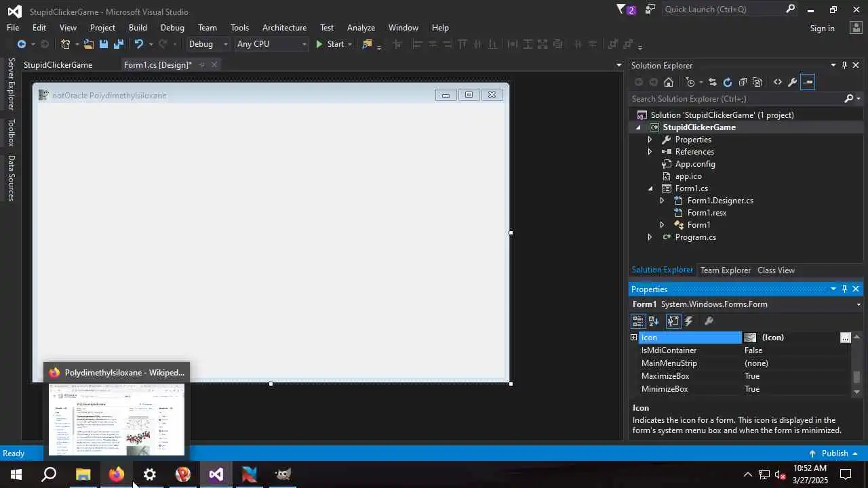Screen dimensions: 868x488
Task: Expand the Properties node in Solution Explorer
Action: point(650,140)
